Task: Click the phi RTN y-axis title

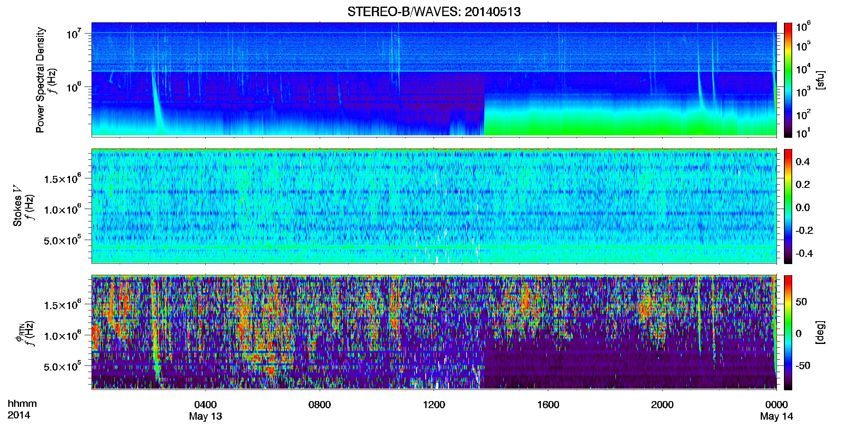Action: [x=19, y=332]
